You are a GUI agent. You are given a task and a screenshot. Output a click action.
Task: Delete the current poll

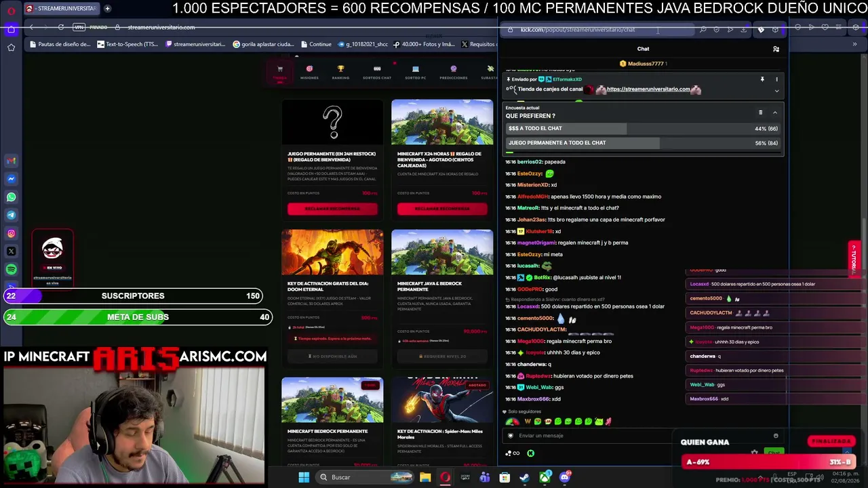760,113
